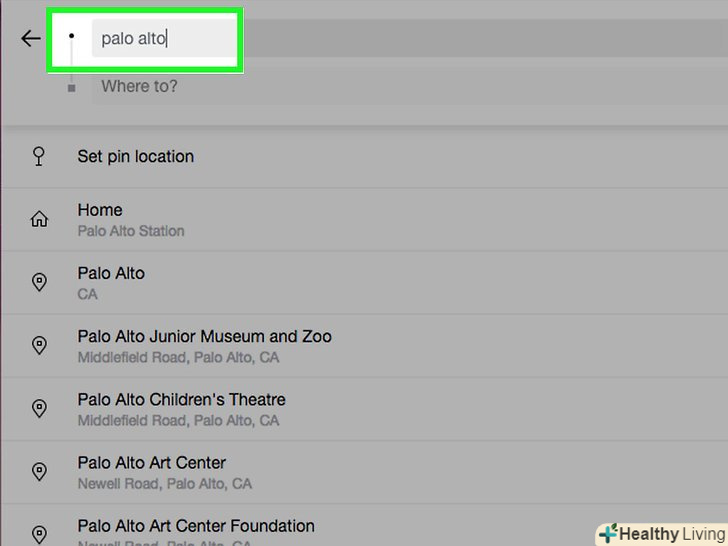Image resolution: width=728 pixels, height=546 pixels.
Task: Select the "Palo Alto, CA" suggestion
Action: pyautogui.click(x=111, y=283)
